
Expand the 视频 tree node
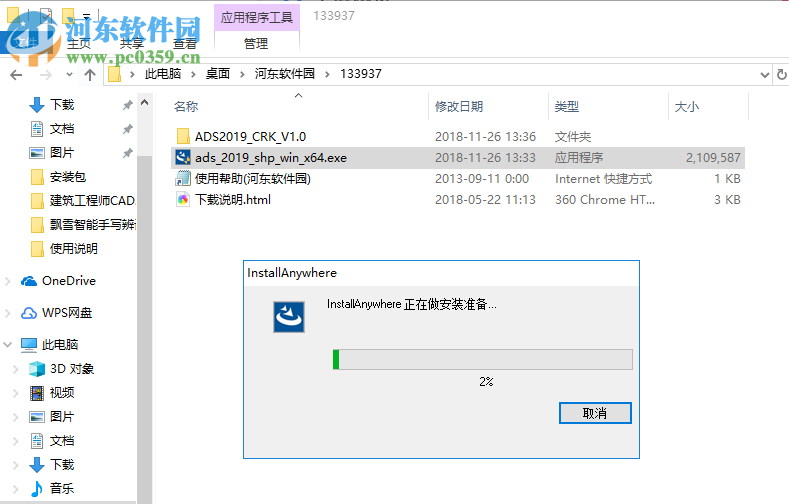(x=16, y=393)
